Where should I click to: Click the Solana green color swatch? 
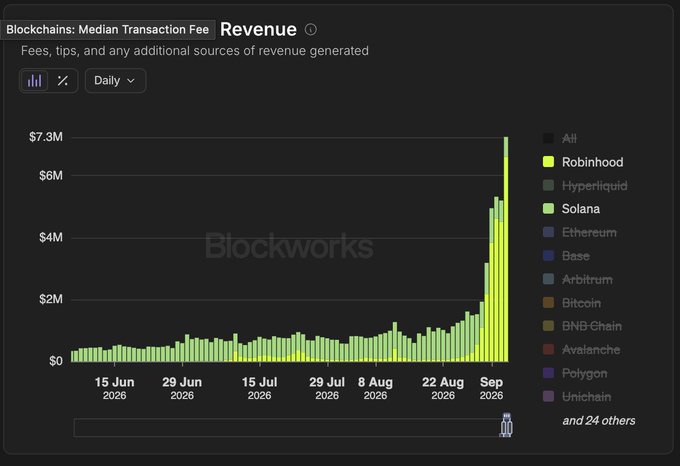tap(549, 209)
